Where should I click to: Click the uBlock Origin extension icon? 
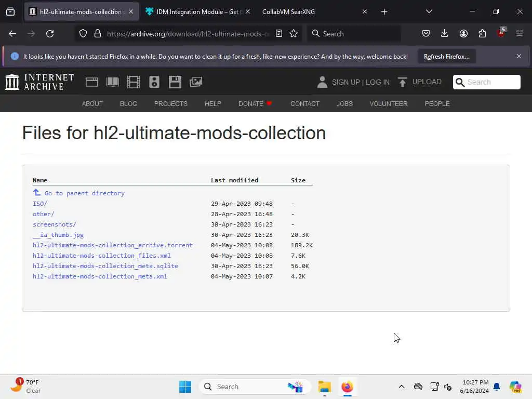[x=501, y=33]
